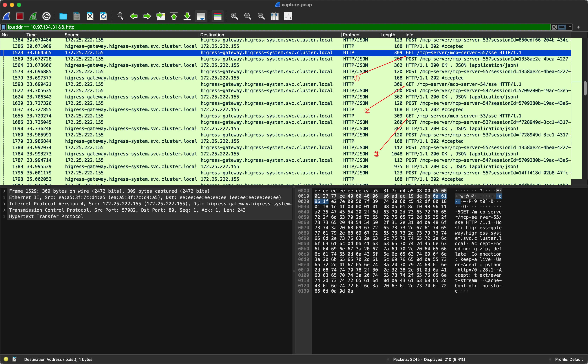Viewport: 588px width, 364px height.
Task: Select packet 1564 200 OK JSON
Action: (x=286, y=65)
